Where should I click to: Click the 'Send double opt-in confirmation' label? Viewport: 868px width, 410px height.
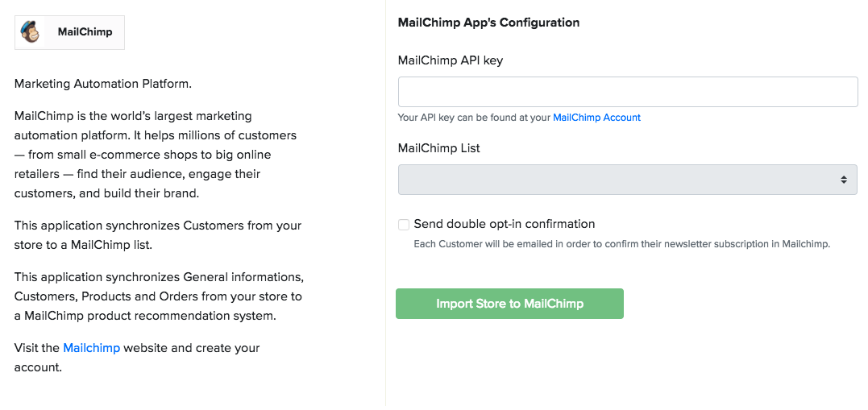[x=505, y=224]
